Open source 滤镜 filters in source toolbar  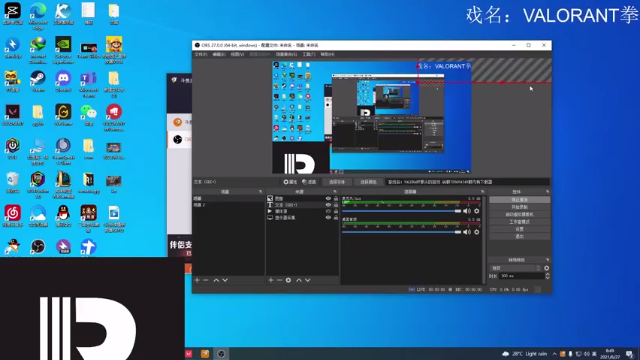pos(309,182)
